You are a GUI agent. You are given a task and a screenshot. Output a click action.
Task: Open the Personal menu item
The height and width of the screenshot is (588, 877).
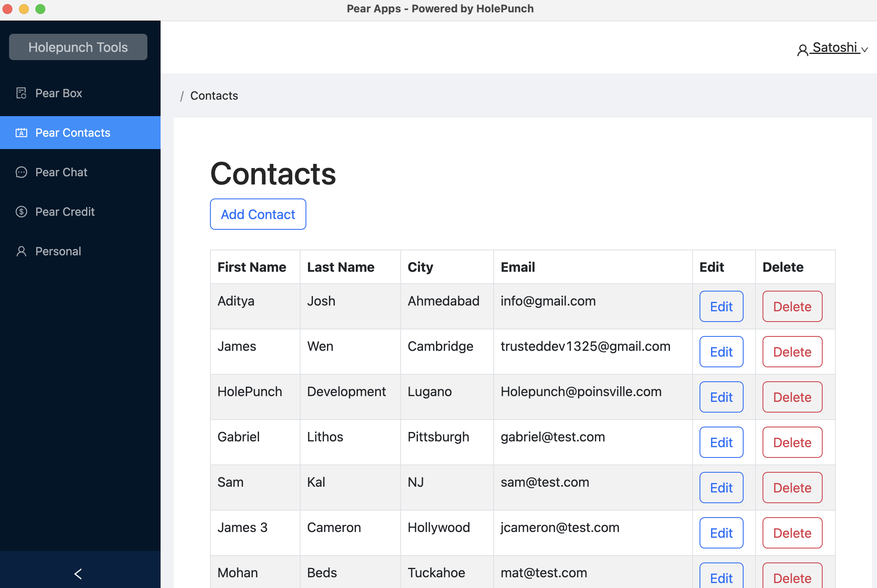click(80, 251)
